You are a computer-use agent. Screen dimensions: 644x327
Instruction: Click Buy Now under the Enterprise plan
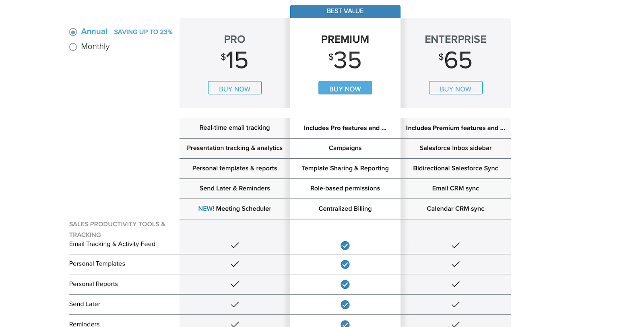coord(456,88)
